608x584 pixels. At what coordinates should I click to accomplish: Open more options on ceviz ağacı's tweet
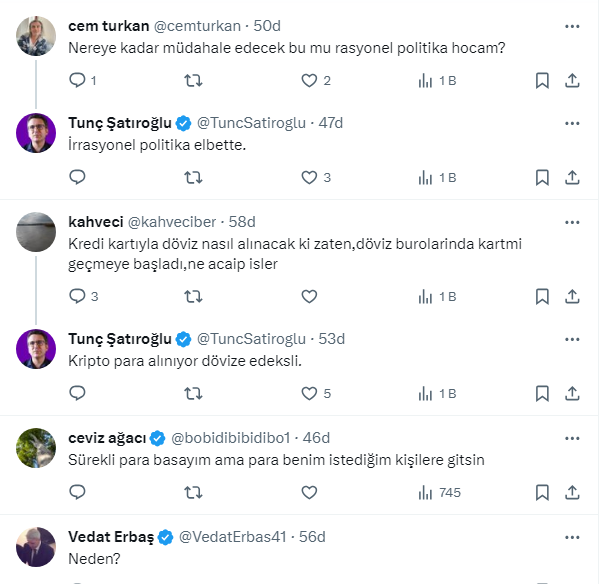(x=572, y=438)
